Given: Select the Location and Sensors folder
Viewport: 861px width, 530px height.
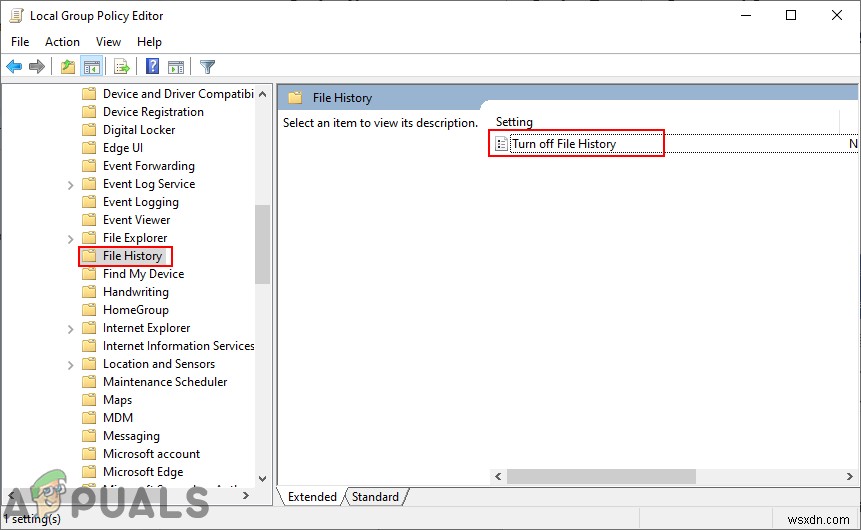Looking at the screenshot, I should (x=159, y=364).
